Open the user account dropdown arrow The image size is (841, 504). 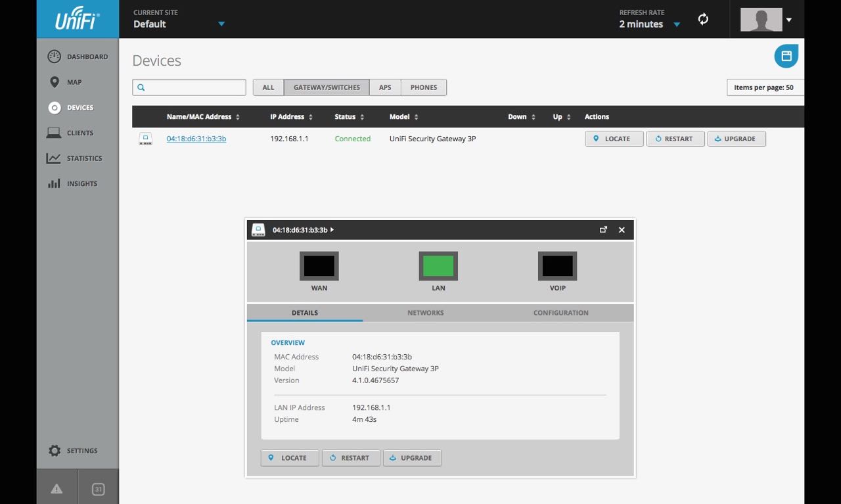pos(789,20)
